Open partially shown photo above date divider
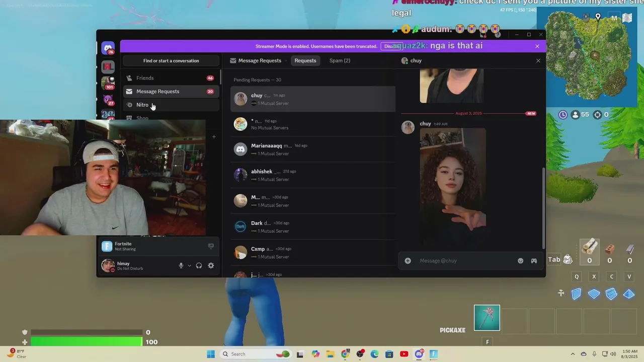644x362 pixels. [452, 86]
